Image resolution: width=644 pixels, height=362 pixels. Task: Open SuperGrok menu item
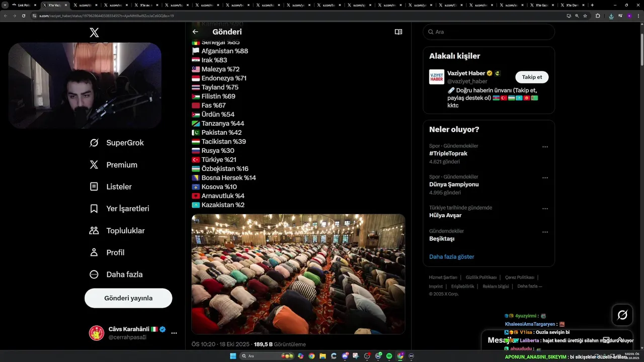click(x=117, y=143)
